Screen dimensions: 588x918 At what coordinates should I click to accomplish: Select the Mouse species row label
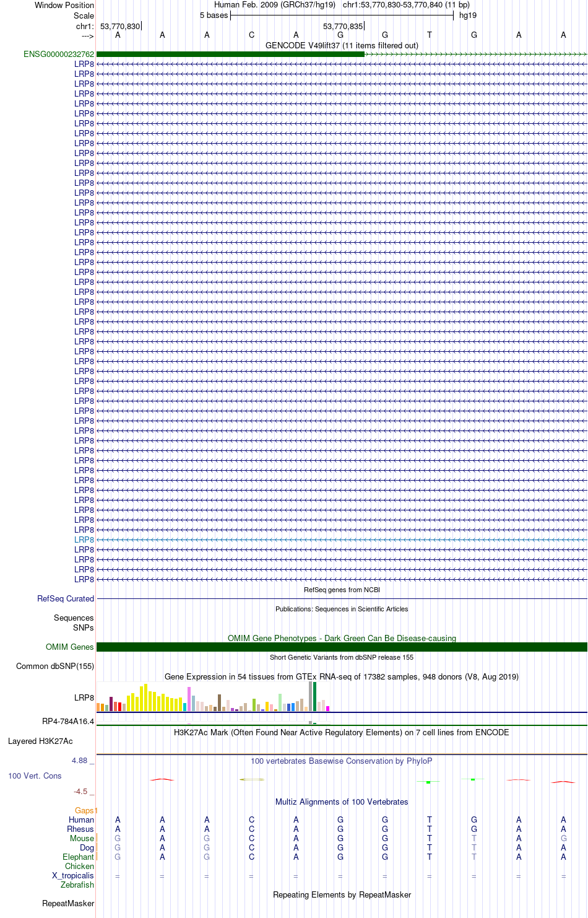(82, 839)
